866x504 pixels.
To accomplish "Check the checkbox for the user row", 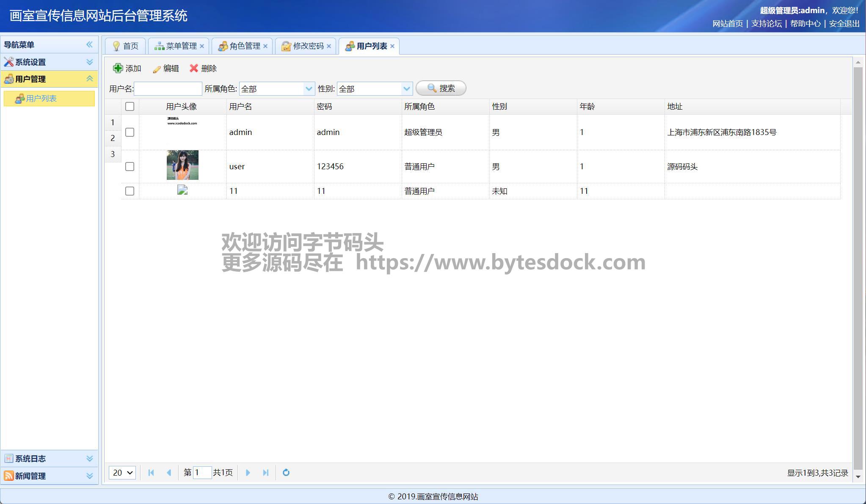I will tap(130, 166).
